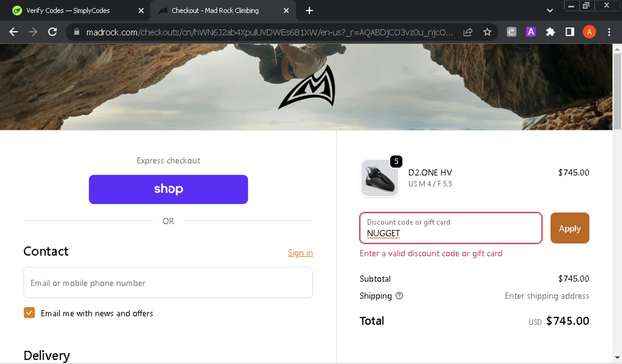Expand the tab search dropdown
This screenshot has height=364, width=622.
pos(550,11)
